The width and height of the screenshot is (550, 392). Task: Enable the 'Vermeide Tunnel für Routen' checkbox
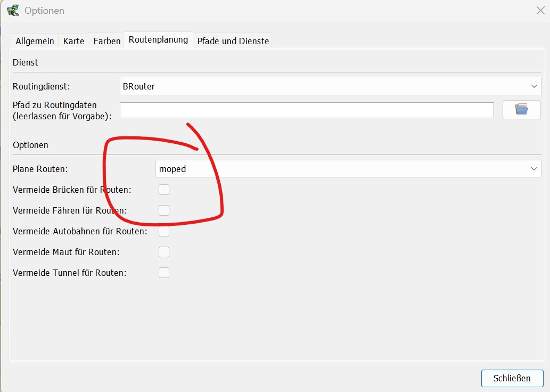(164, 273)
